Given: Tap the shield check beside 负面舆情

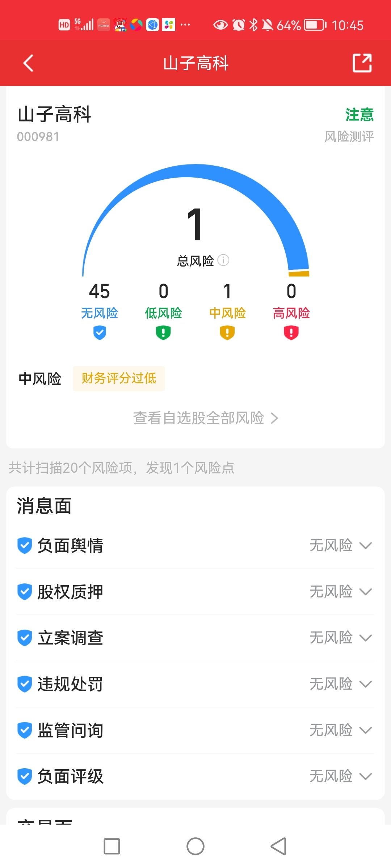Looking at the screenshot, I should point(25,545).
